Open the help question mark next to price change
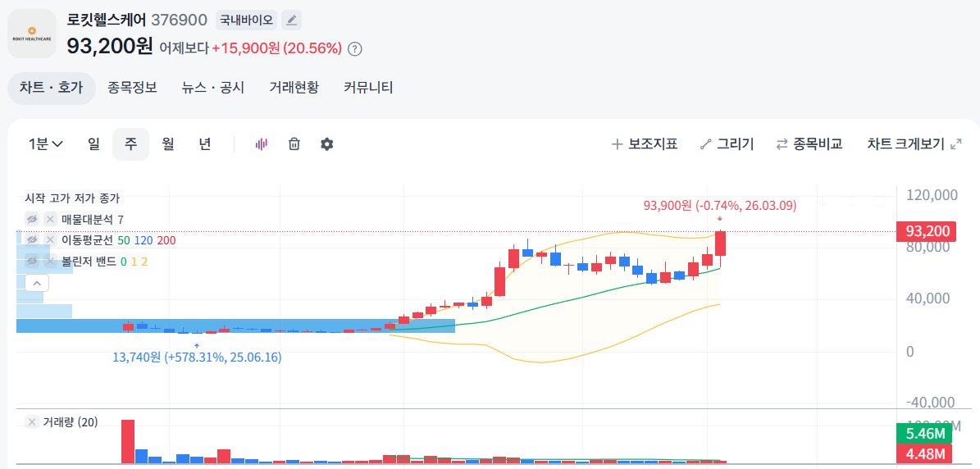The width and height of the screenshot is (980, 469). pos(354,48)
